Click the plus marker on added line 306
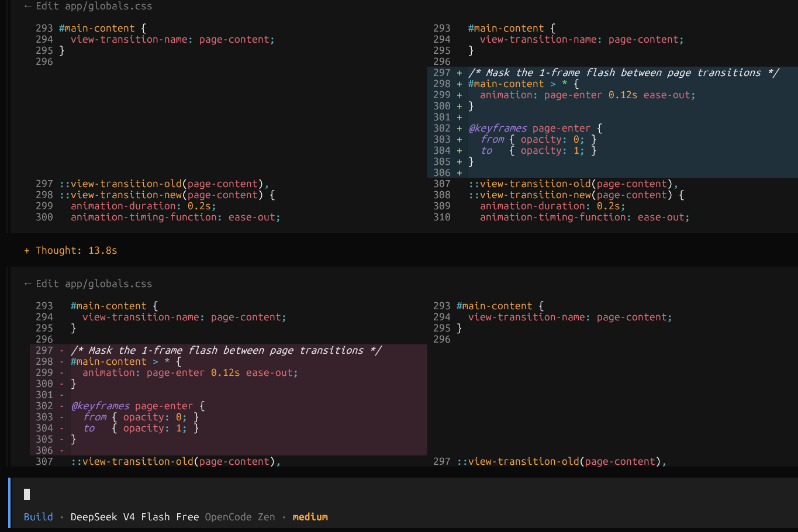This screenshot has width=798, height=532. click(460, 172)
